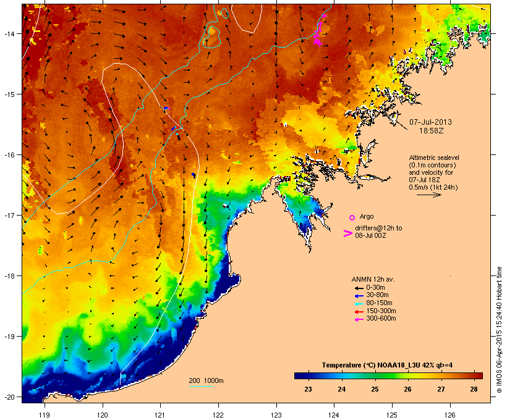Click the 'ANMN 12h av.' heading
Image resolution: width=507 pixels, height=420 pixels.
point(373,279)
